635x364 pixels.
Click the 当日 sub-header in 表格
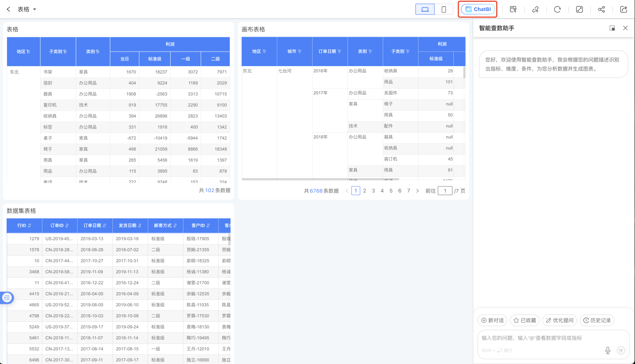pyautogui.click(x=124, y=59)
